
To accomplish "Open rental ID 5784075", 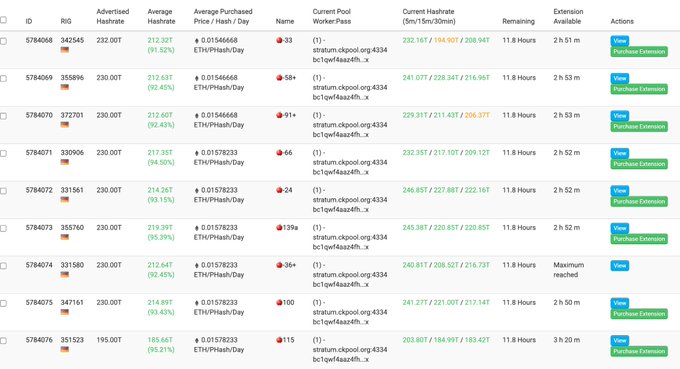I will 39,303.
